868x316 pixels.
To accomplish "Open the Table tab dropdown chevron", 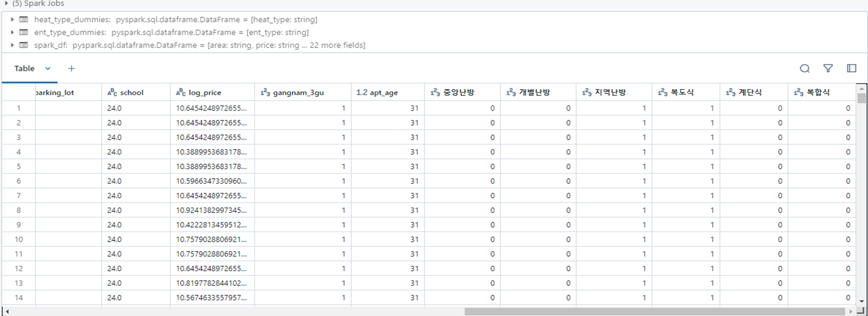I will pyautogui.click(x=48, y=68).
